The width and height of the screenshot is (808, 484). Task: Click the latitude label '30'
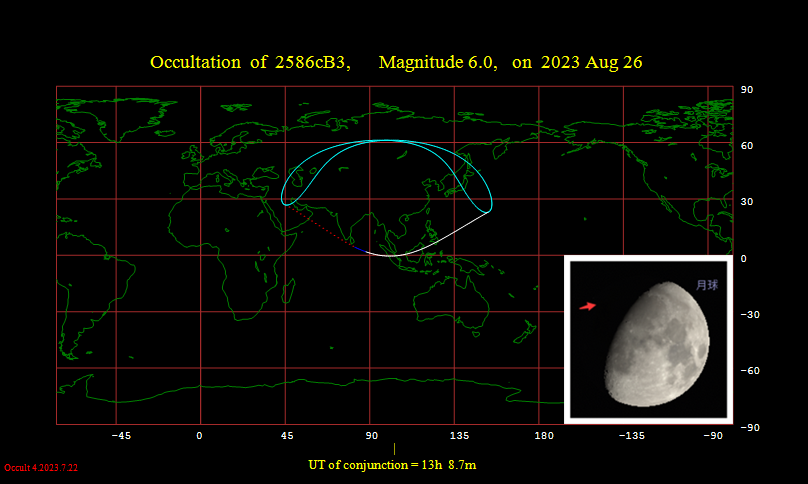[747, 202]
